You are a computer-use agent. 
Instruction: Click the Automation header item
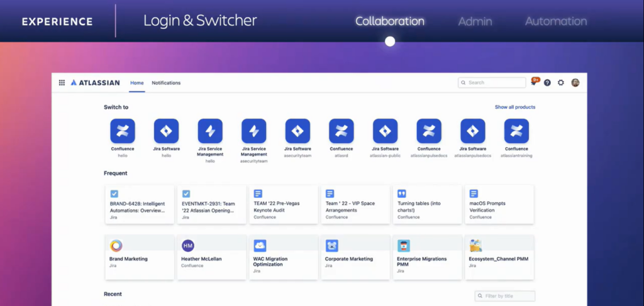click(x=556, y=21)
